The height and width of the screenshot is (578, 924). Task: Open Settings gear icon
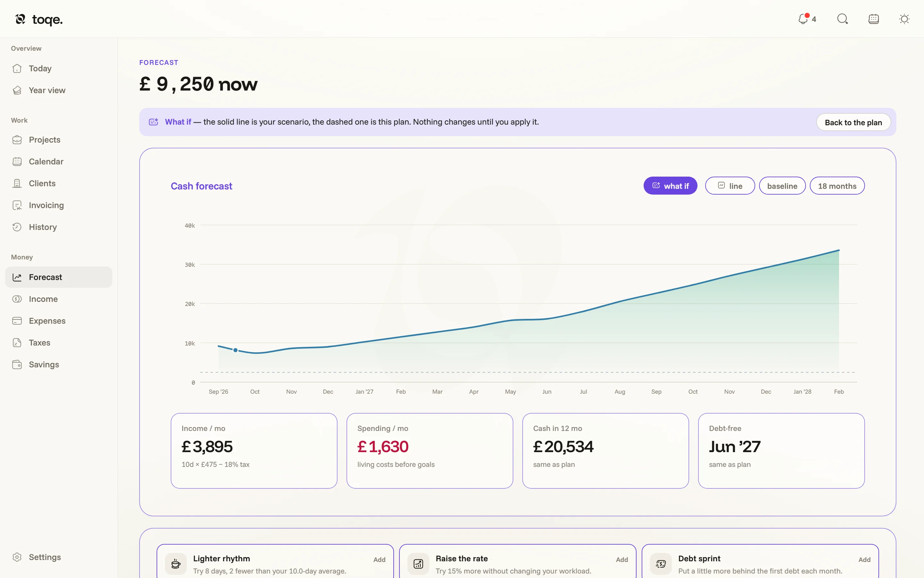point(17,557)
